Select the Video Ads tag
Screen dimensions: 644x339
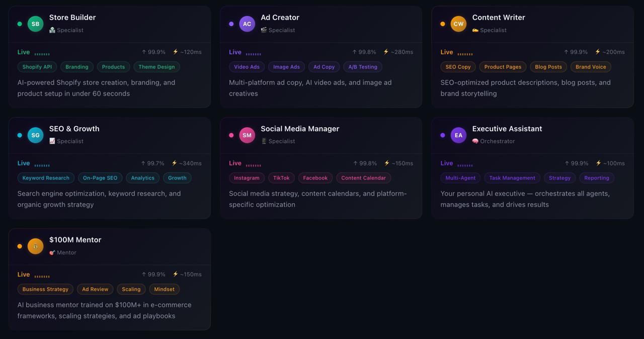[x=247, y=67]
